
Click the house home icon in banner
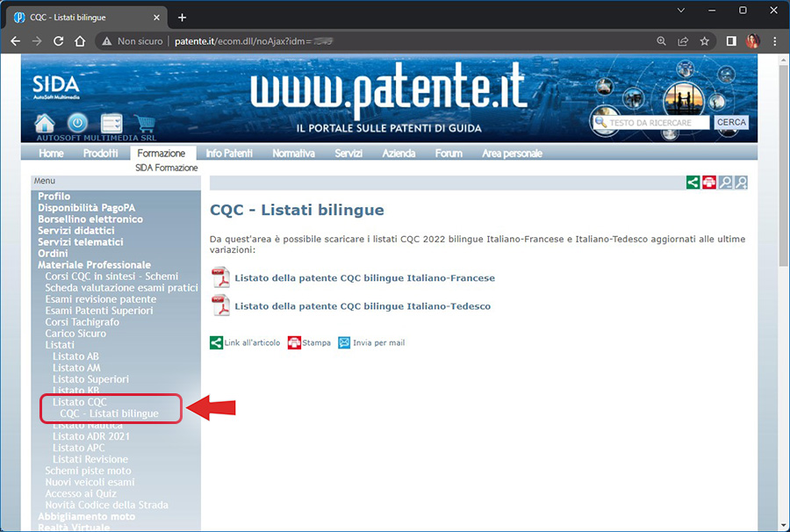(44, 124)
